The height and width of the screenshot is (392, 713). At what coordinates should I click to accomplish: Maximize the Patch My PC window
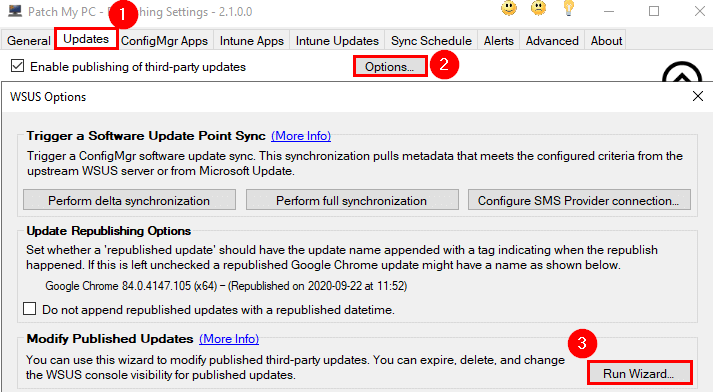[x=654, y=11]
